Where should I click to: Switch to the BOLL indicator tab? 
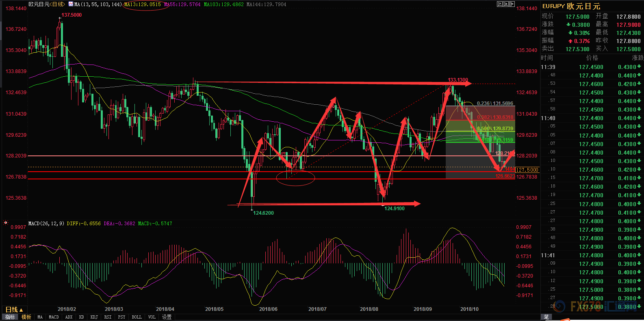coord(137,317)
